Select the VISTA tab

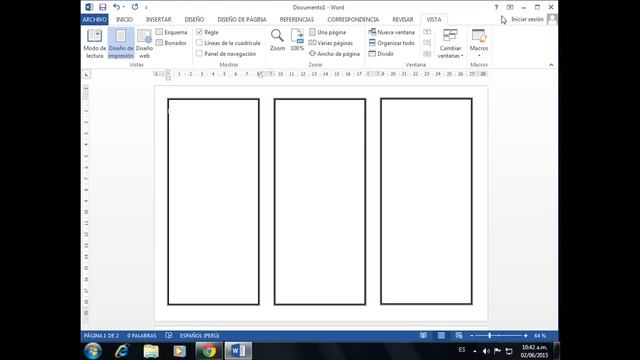coord(434,20)
